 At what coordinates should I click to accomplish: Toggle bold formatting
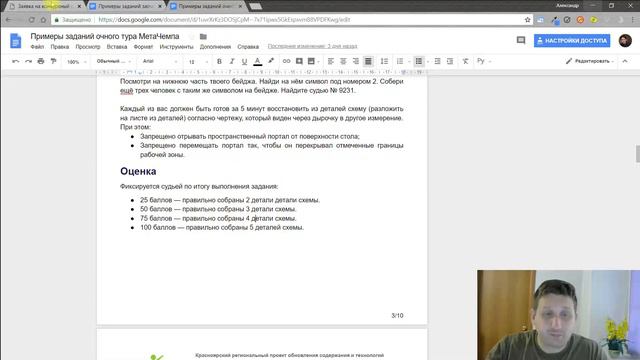(219, 61)
